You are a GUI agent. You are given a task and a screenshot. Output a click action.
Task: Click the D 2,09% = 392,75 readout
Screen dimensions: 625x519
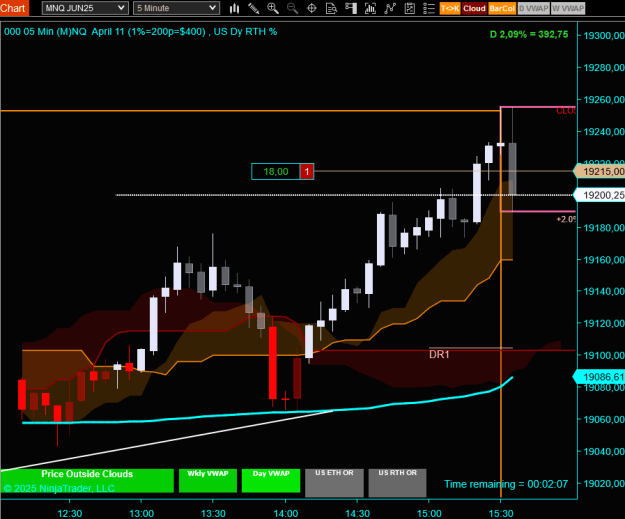tap(529, 34)
